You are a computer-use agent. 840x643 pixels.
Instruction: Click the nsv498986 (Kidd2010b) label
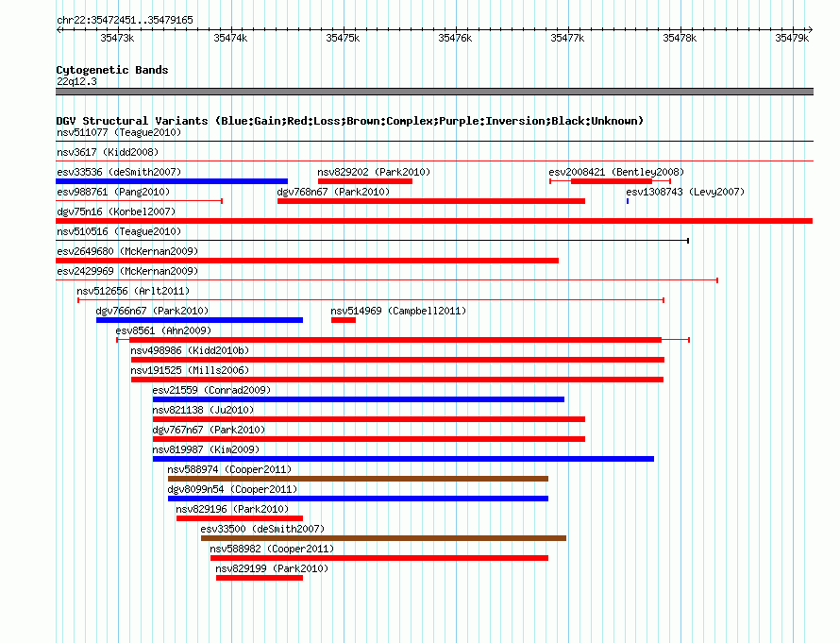click(x=190, y=350)
